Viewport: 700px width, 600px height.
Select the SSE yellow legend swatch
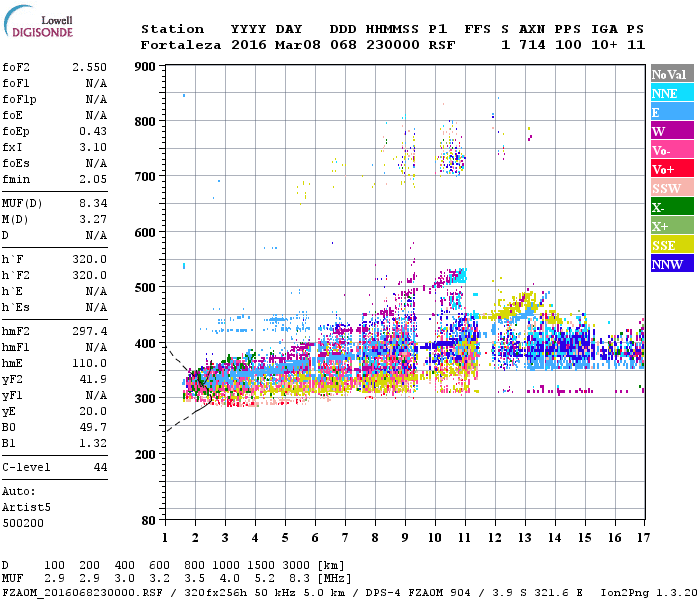tap(672, 245)
